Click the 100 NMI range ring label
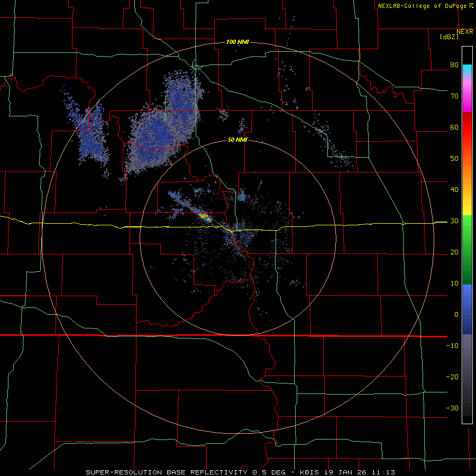The image size is (476, 476). [237, 42]
